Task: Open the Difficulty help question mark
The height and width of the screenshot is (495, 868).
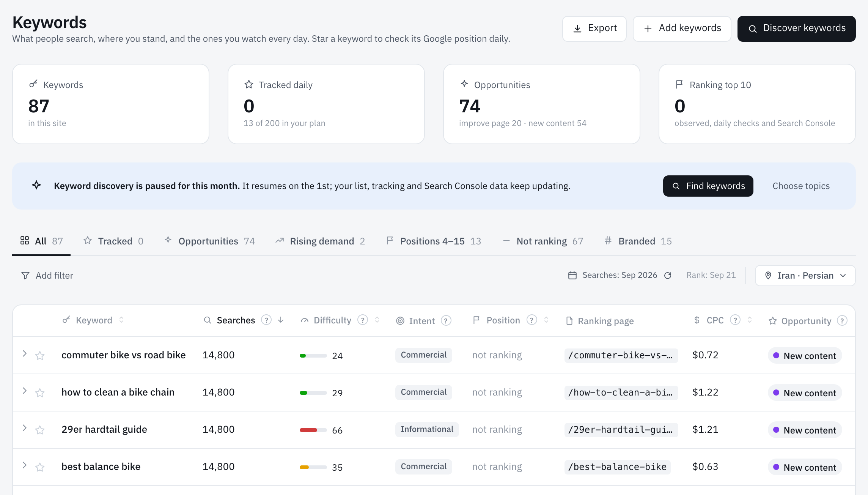Action: [363, 320]
